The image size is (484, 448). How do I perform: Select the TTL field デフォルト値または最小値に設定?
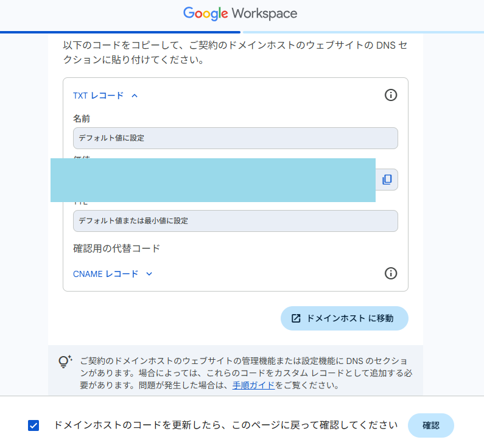click(x=235, y=221)
